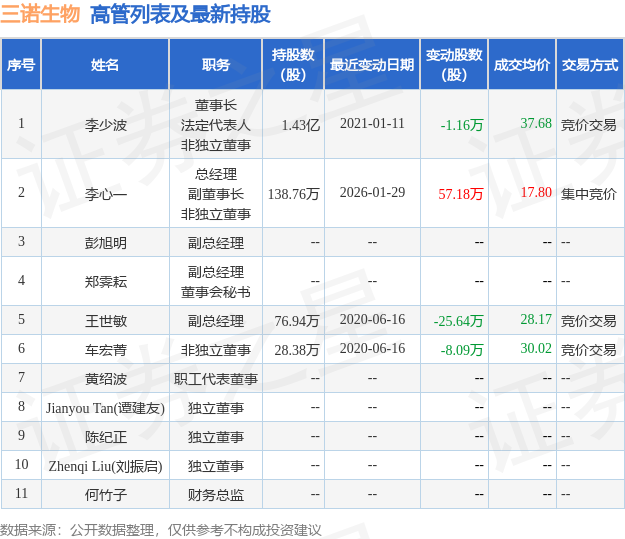Click 彭旭明's 副总经理 position
Screen dimensions: 625x539
(216, 243)
